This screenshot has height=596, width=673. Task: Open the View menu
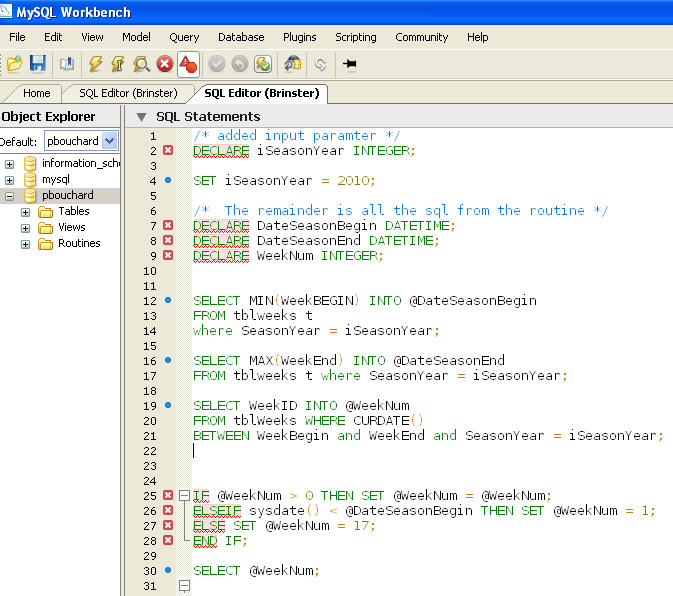(x=92, y=37)
